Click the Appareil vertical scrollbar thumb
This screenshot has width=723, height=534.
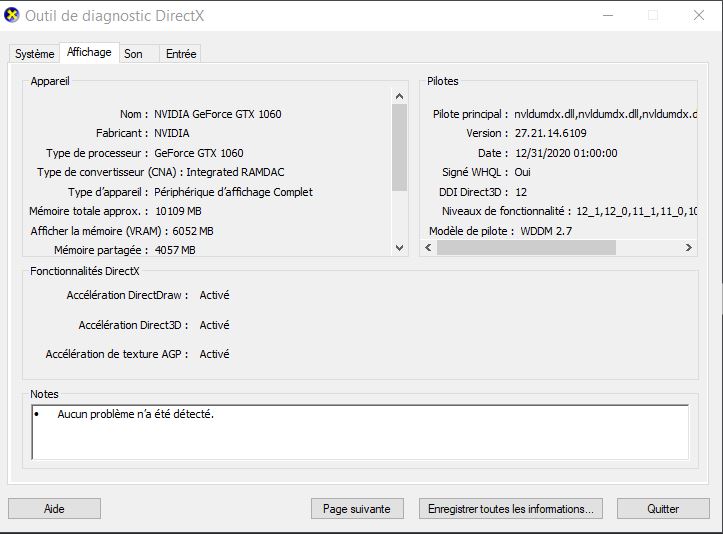(x=400, y=147)
